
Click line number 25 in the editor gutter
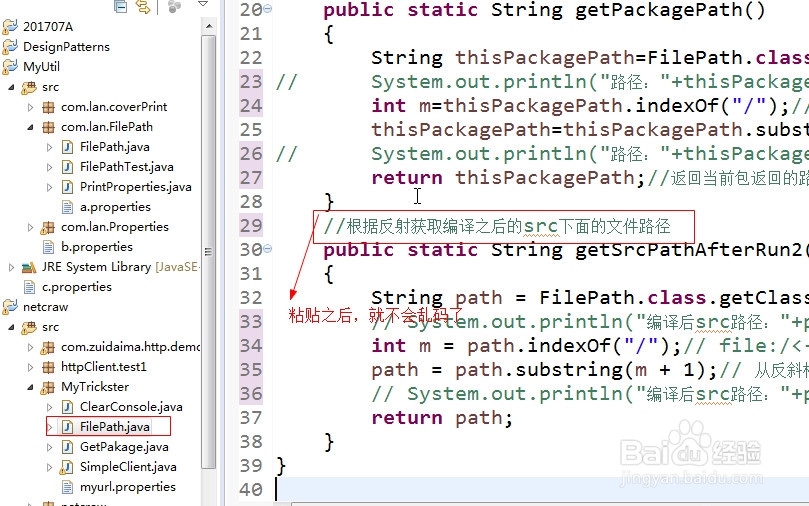[x=251, y=130]
